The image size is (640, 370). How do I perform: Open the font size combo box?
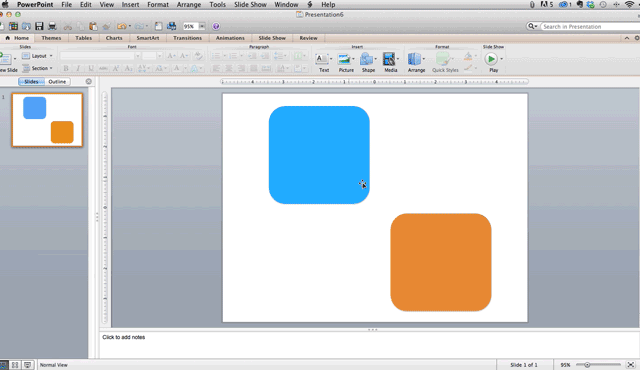click(152, 56)
